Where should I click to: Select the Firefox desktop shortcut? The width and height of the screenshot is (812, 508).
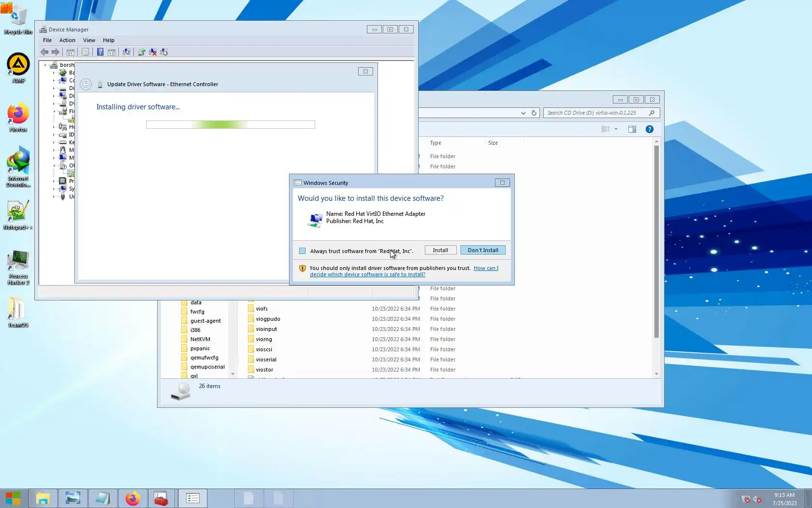(18, 117)
